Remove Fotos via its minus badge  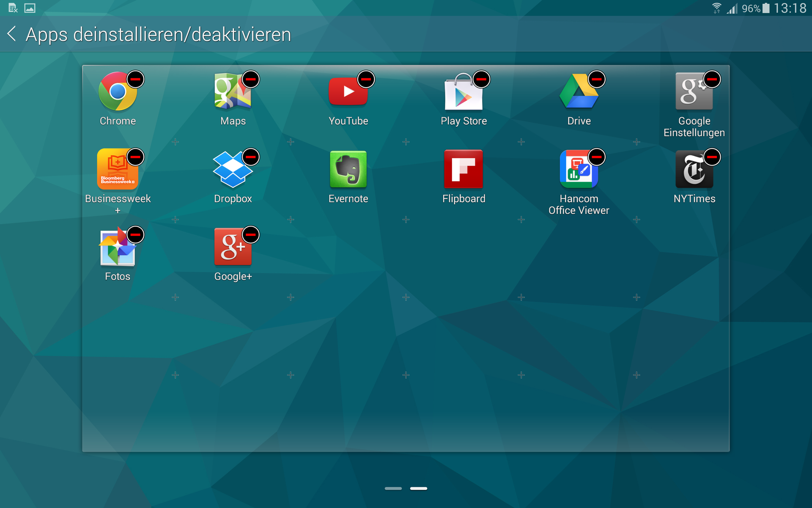coord(135,235)
